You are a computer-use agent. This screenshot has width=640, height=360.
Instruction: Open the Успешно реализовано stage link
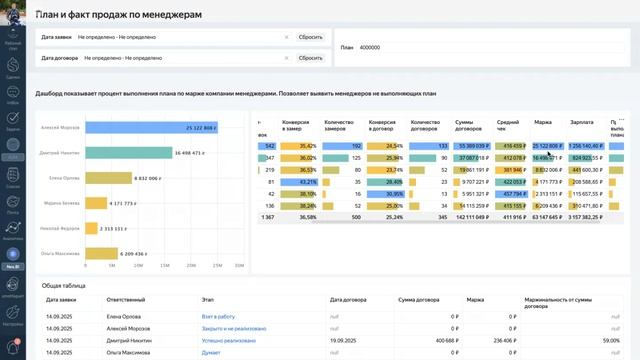(229, 340)
